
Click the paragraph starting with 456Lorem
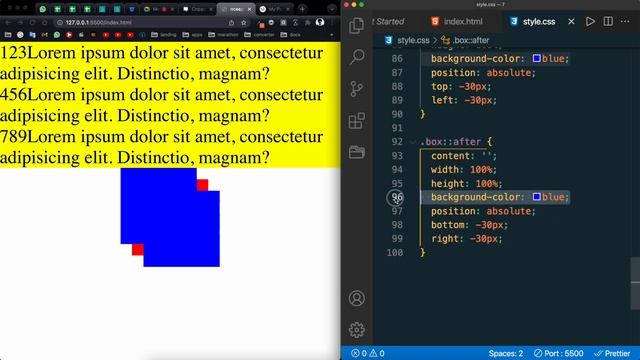pos(162,105)
